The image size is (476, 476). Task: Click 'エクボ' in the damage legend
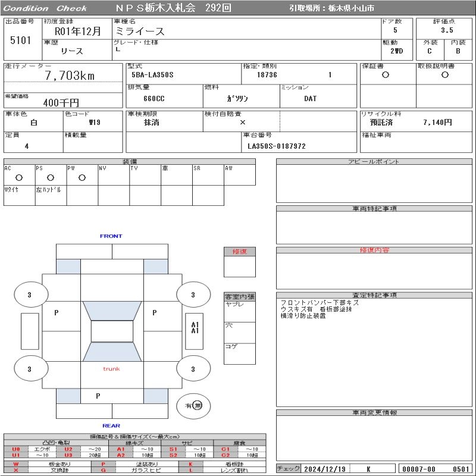(42, 449)
